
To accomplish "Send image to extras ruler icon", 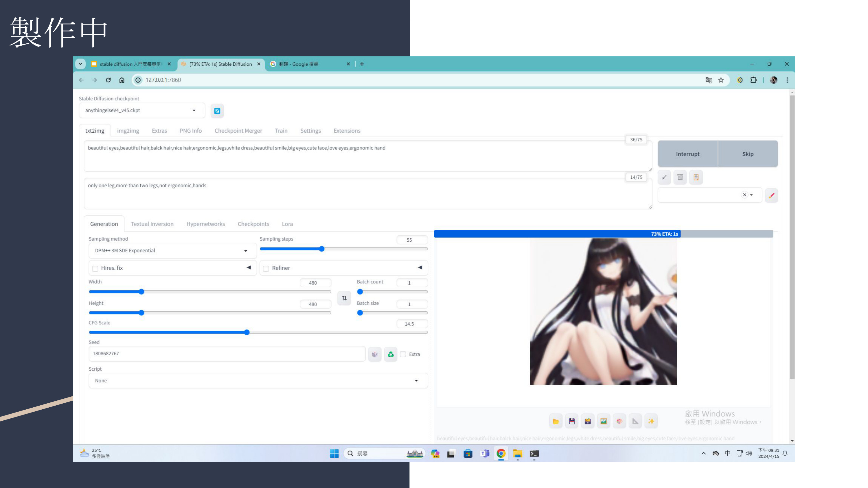I will coord(635,421).
